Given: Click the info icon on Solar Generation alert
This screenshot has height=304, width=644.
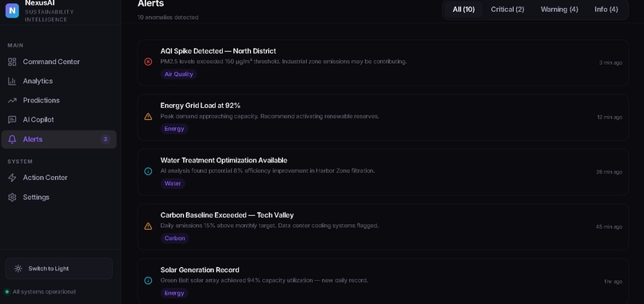Looking at the screenshot, I should click(x=149, y=281).
